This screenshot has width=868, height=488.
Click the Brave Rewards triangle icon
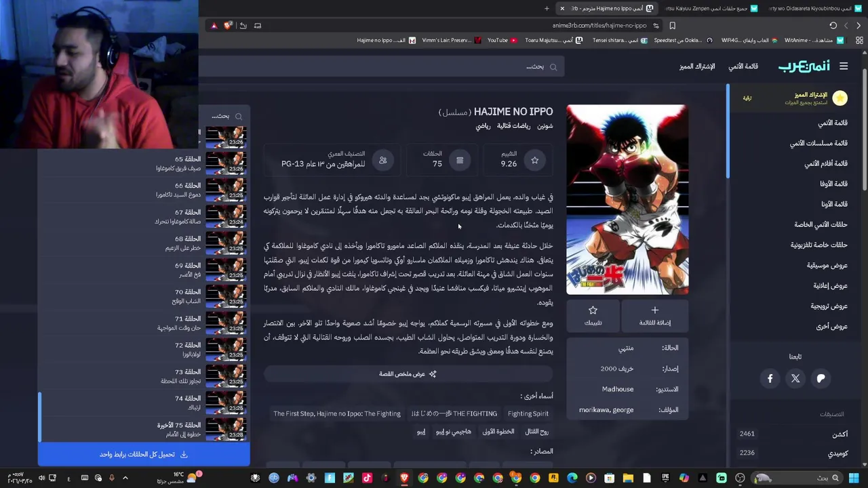click(214, 26)
